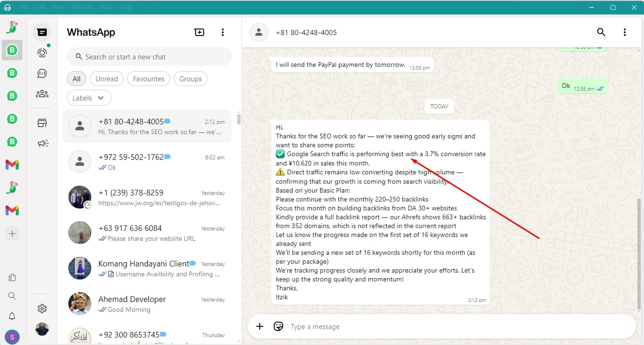Open the Status updates panel
644x345 pixels.
tap(42, 53)
